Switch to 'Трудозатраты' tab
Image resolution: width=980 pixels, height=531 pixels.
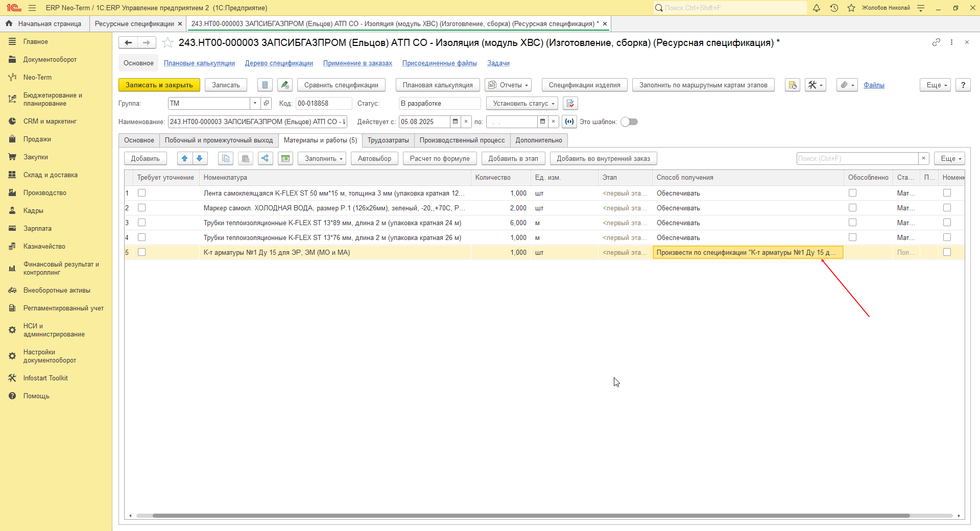click(x=388, y=140)
